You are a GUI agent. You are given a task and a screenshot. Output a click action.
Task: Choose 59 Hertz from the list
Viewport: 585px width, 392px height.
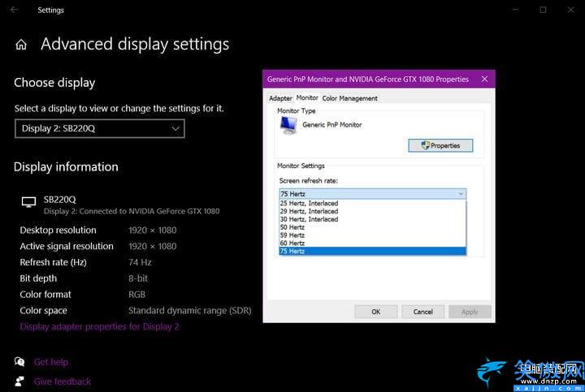click(372, 235)
